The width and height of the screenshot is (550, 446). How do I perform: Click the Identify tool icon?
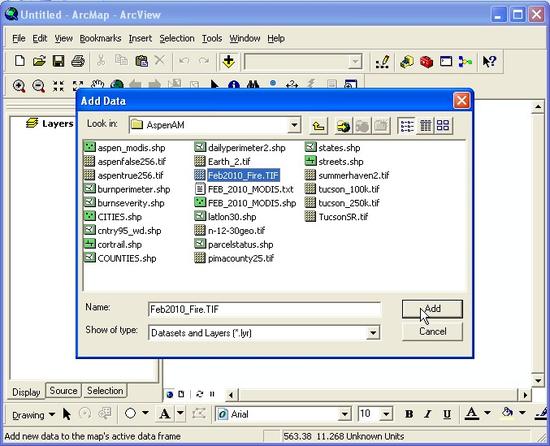(x=234, y=85)
